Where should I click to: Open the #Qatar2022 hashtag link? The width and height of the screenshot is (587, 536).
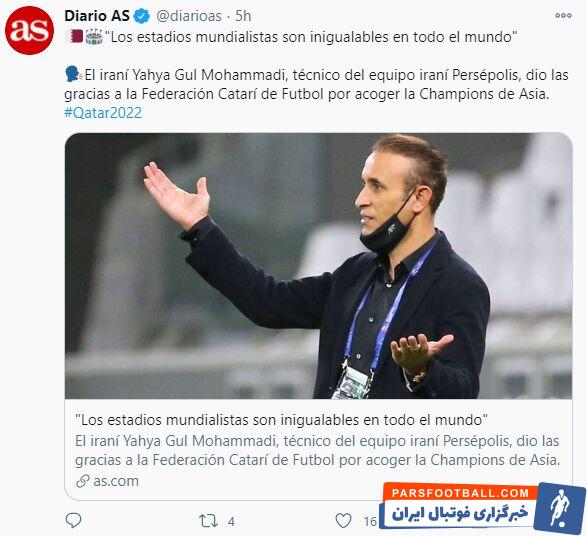pyautogui.click(x=103, y=113)
